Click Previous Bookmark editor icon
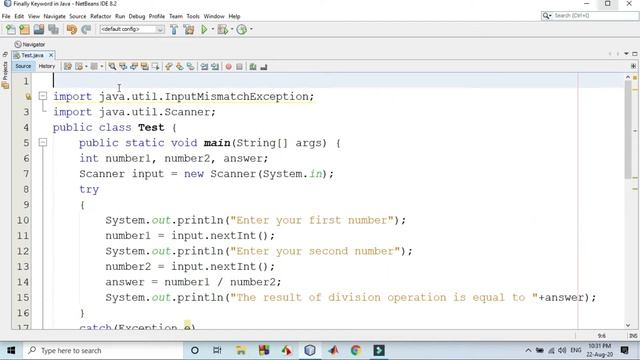 pyautogui.click(x=169, y=67)
